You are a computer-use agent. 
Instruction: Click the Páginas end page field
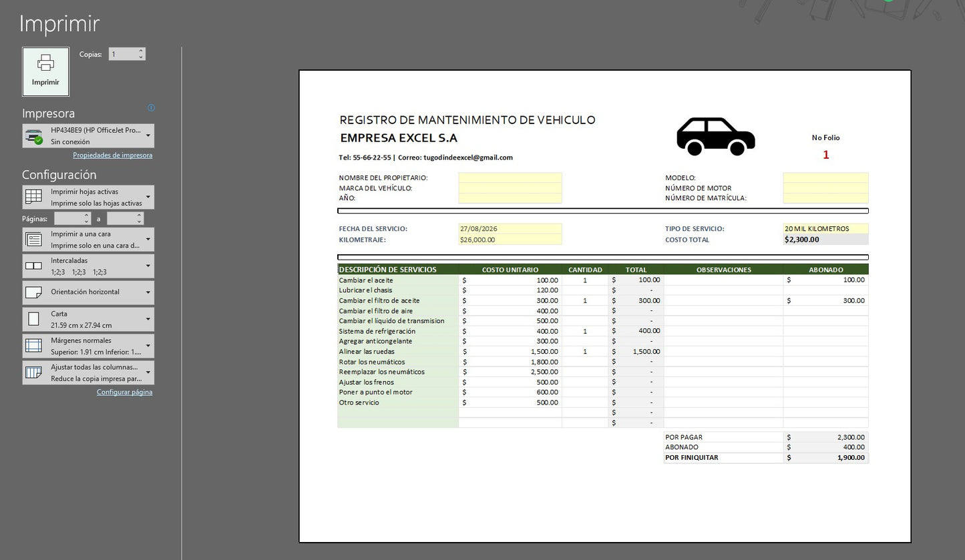click(x=121, y=218)
